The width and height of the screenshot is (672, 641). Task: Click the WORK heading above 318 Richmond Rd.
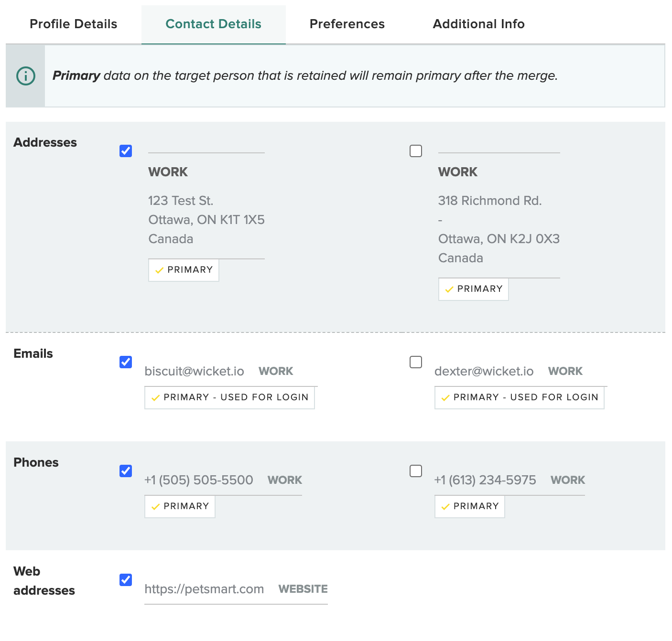tap(458, 172)
